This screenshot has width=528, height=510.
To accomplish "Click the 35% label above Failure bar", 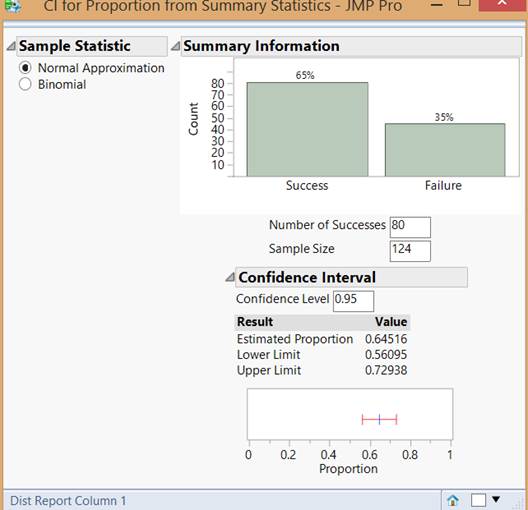I will coord(444,117).
